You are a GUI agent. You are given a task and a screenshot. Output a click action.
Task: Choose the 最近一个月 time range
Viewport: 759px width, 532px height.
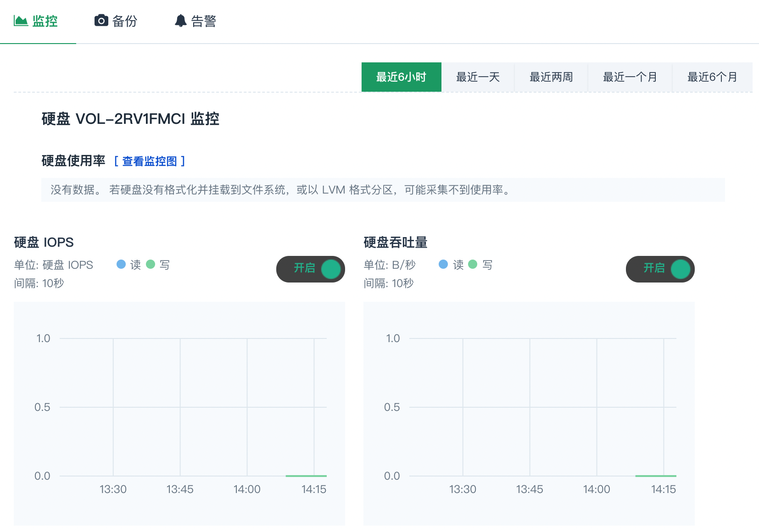tap(630, 77)
